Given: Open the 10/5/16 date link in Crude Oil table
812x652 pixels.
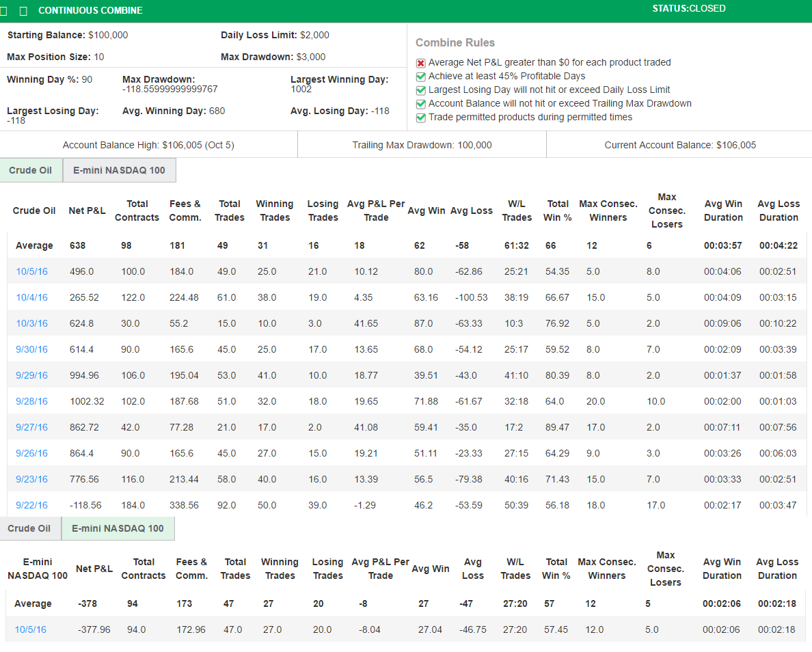Looking at the screenshot, I should pyautogui.click(x=31, y=271).
